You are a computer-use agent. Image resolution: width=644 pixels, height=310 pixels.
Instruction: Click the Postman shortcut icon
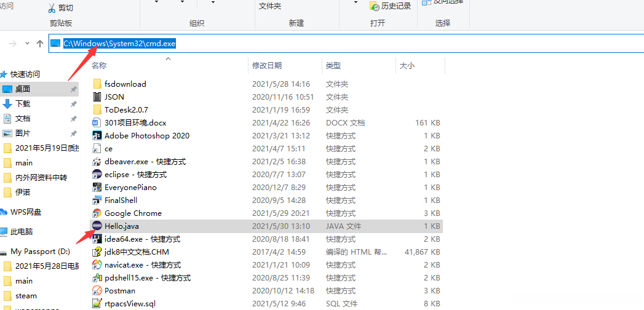click(97, 291)
